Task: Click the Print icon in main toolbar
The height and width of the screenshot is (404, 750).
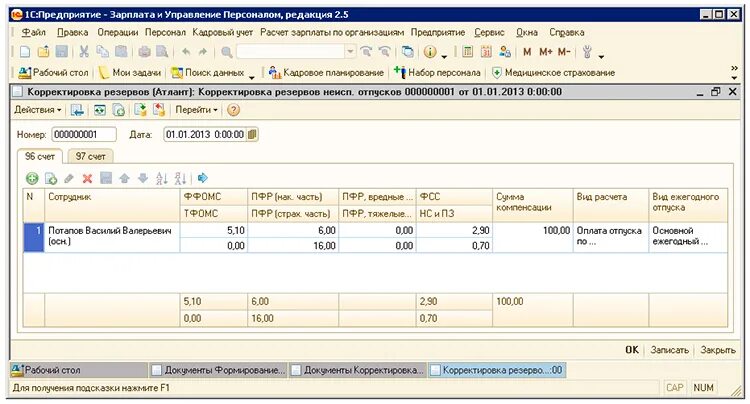Action: [144, 52]
